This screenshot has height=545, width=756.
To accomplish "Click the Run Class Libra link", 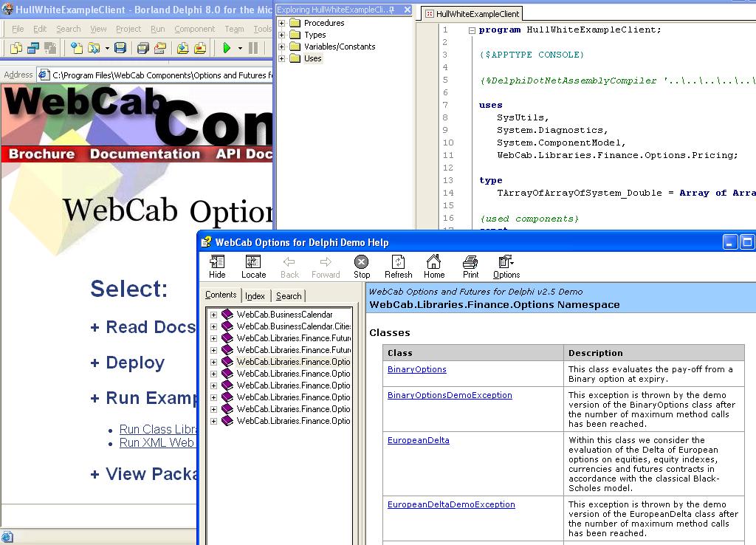I will pyautogui.click(x=158, y=429).
